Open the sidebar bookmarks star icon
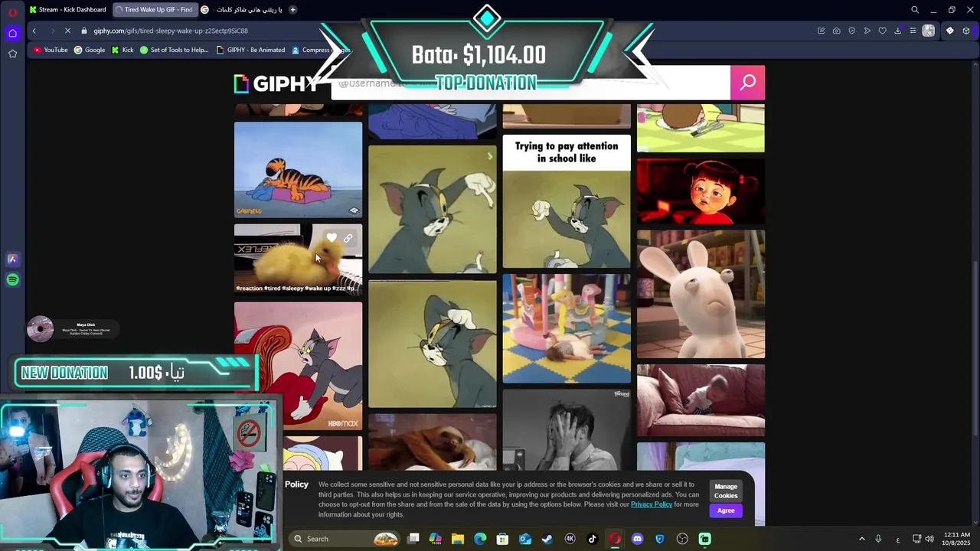The height and width of the screenshot is (551, 980). (12, 54)
